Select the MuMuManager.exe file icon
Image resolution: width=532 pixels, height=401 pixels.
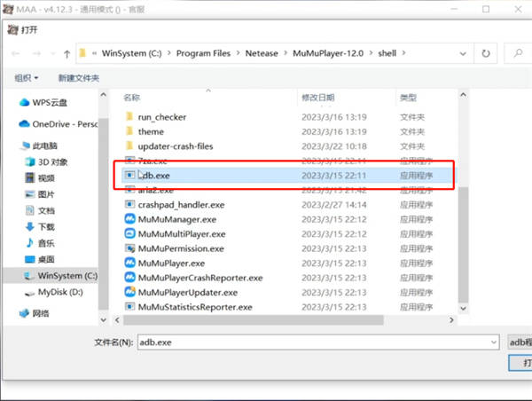[129, 219]
